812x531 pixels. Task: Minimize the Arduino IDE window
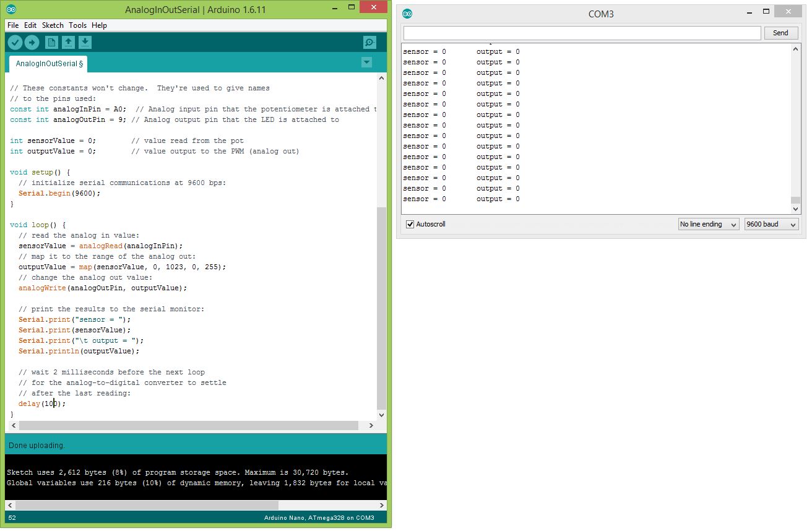334,7
